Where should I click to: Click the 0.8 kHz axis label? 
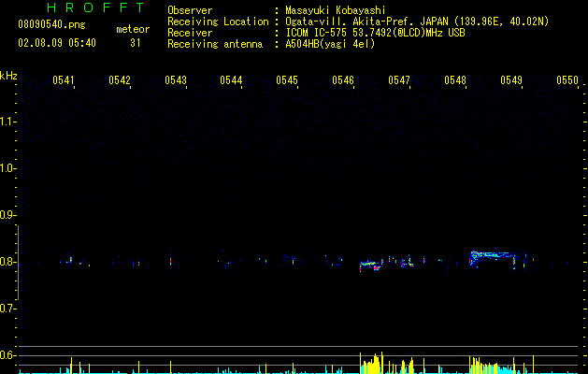(x=7, y=262)
